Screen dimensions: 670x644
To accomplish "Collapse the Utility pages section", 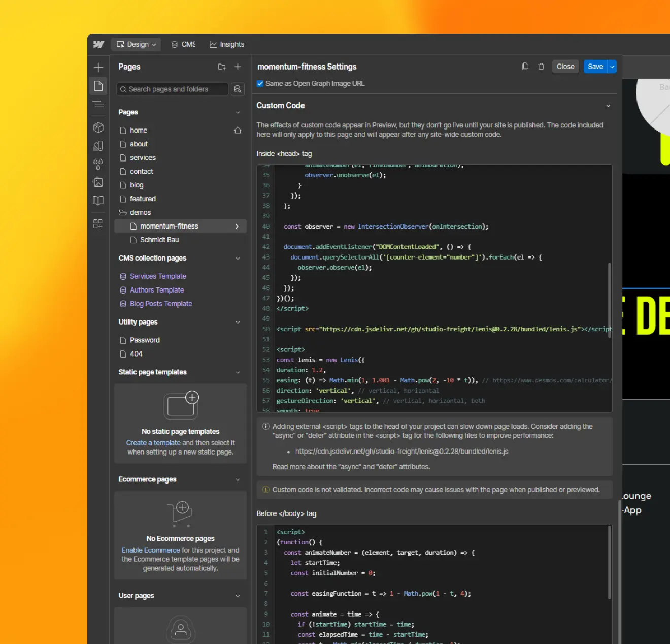I will coord(238,323).
